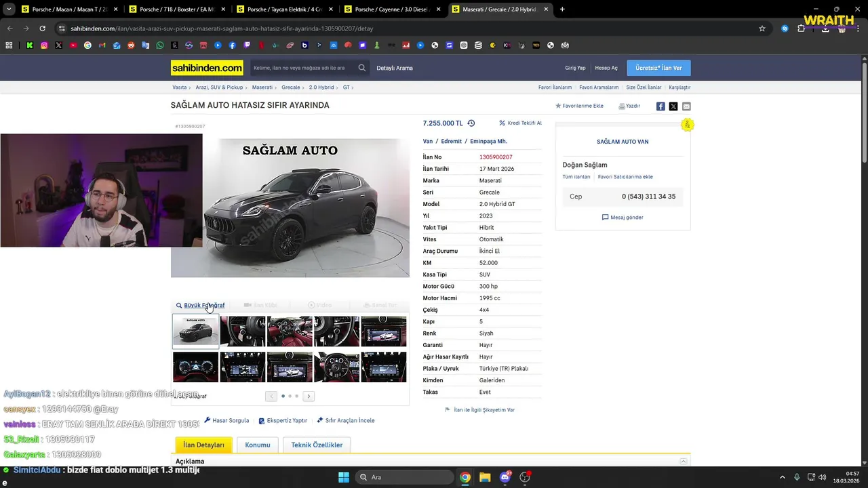
Task: Click Mesaj gönder to seller
Action: (623, 218)
